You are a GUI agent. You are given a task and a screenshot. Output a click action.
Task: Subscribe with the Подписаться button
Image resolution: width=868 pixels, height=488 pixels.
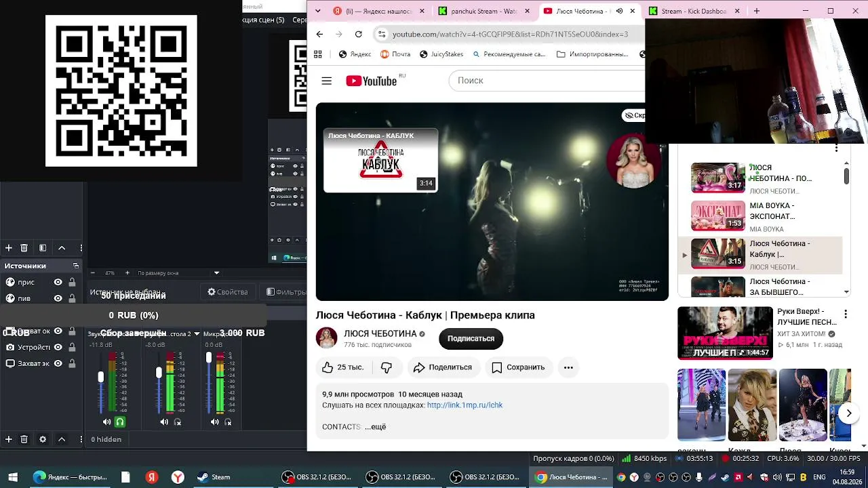(x=471, y=339)
